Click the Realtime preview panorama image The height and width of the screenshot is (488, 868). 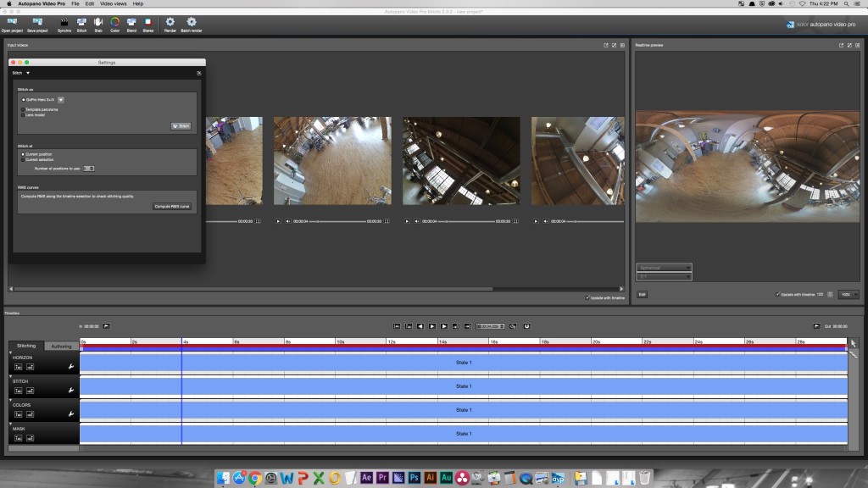[748, 167]
